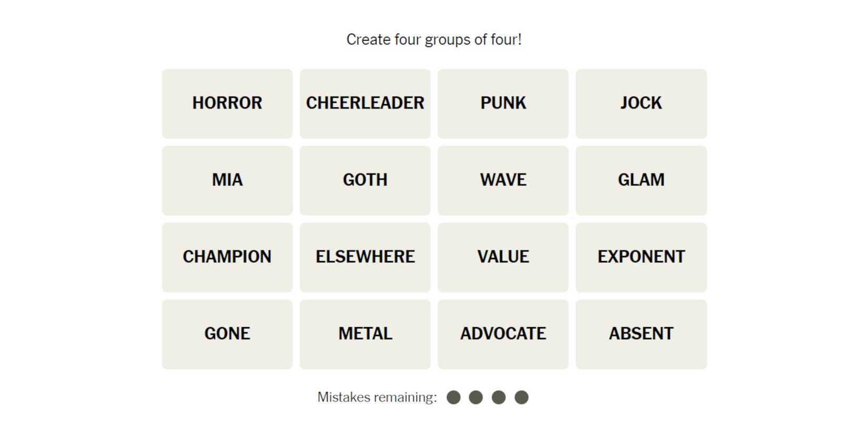Select the MIA word tile
The width and height of the screenshot is (868, 434).
click(x=227, y=180)
